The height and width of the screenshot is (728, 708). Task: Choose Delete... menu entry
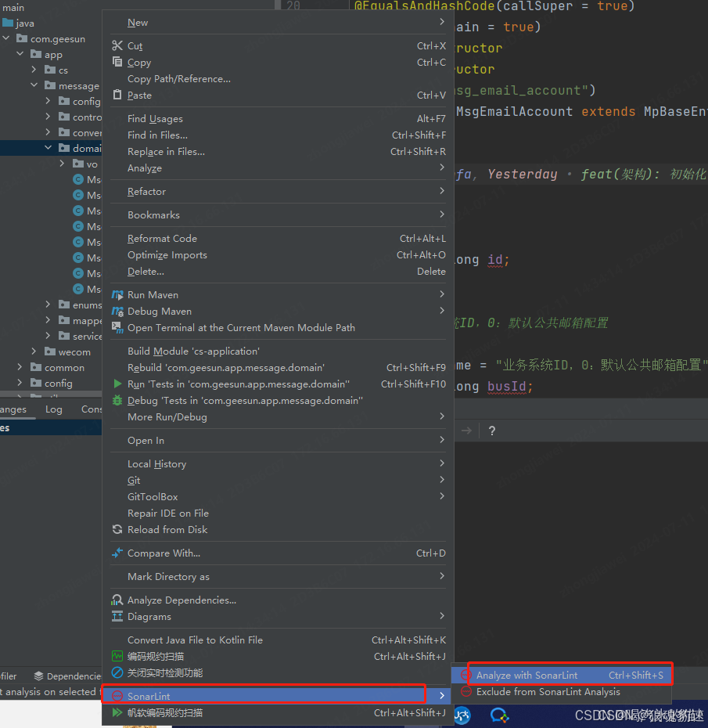click(x=278, y=271)
